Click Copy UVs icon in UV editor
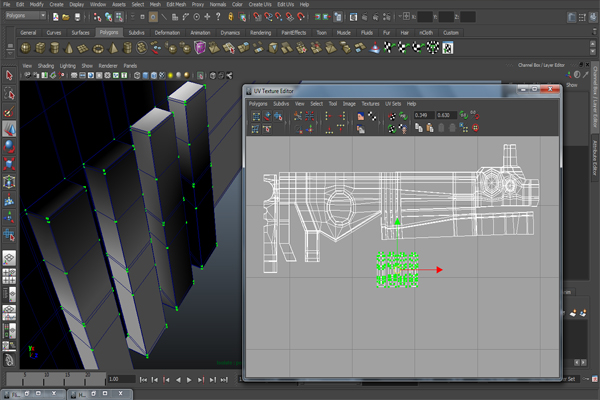 coord(419,128)
